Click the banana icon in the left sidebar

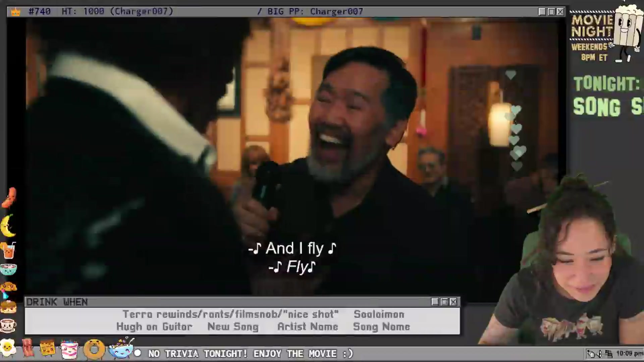7,226
